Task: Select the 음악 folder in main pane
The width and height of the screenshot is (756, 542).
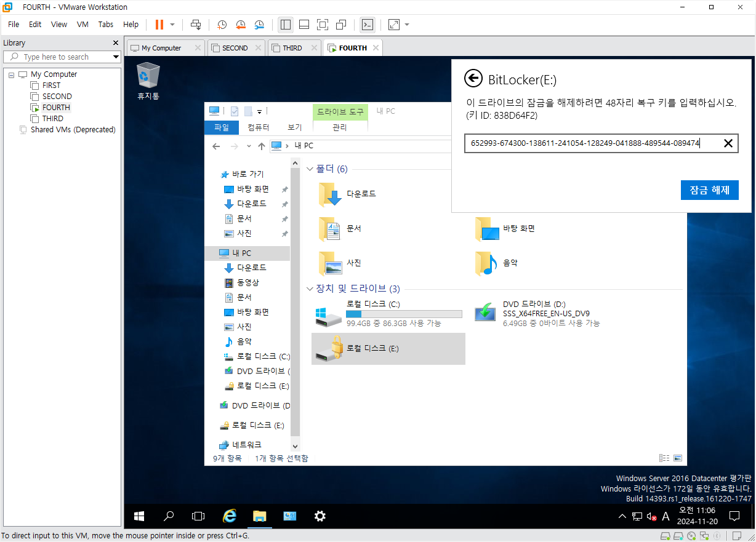Action: pos(496,263)
